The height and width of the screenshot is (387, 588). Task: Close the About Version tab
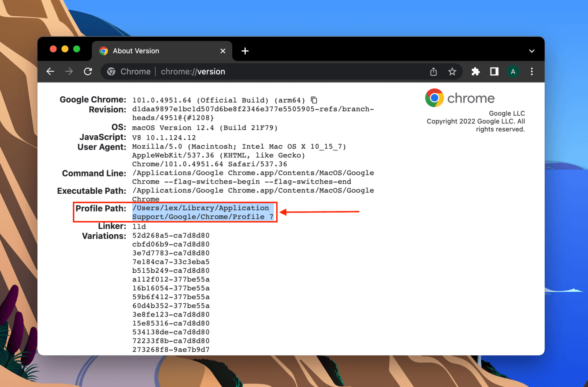223,51
